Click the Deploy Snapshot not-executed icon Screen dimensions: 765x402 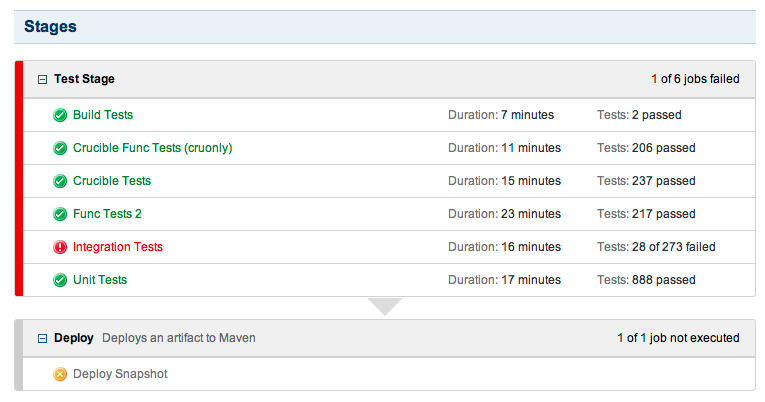pos(60,374)
